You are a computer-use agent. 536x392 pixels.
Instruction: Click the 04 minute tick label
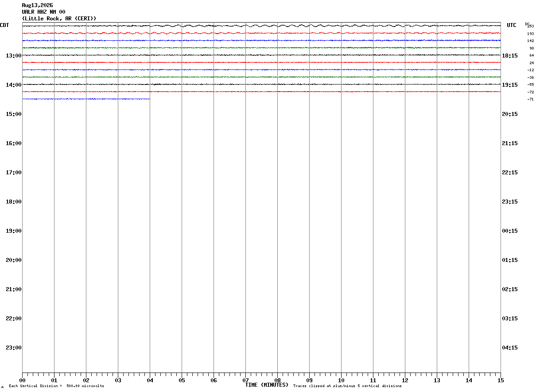point(150,380)
